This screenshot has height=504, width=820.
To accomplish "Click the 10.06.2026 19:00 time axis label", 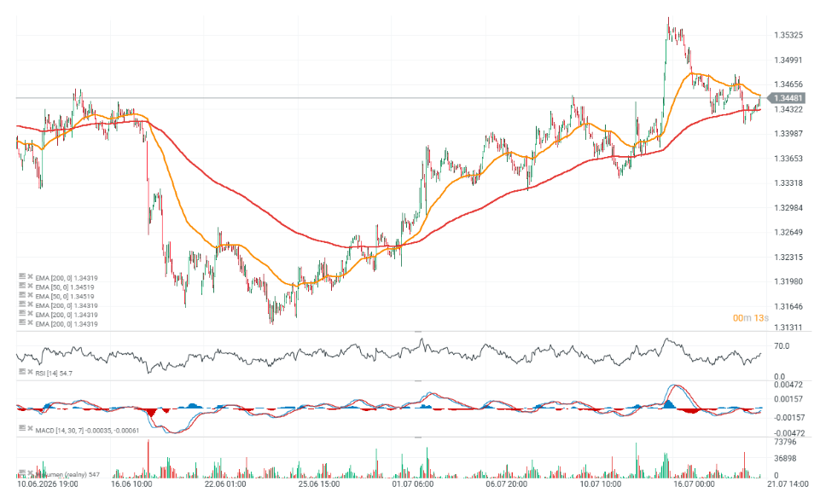I will (48, 484).
